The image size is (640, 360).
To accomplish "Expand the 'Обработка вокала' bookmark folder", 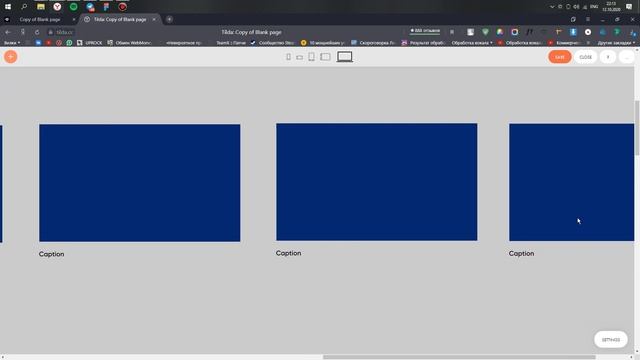I will tap(472, 42).
